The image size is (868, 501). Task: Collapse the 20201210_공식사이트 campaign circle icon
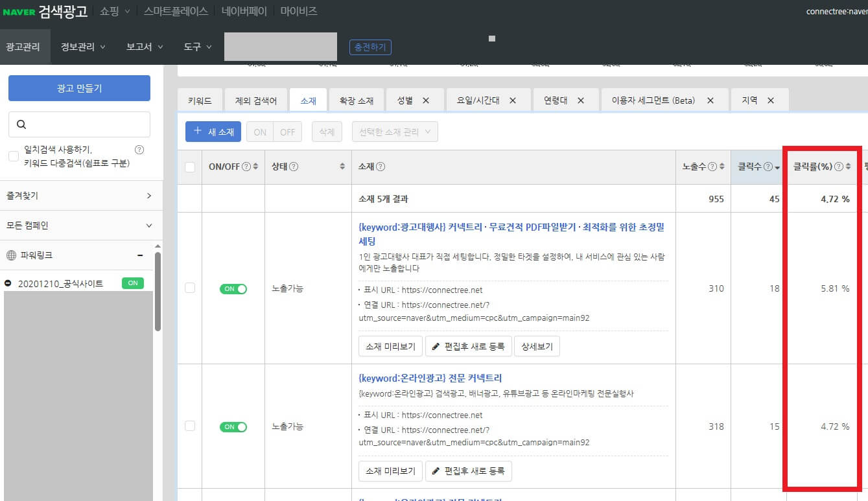click(x=8, y=283)
